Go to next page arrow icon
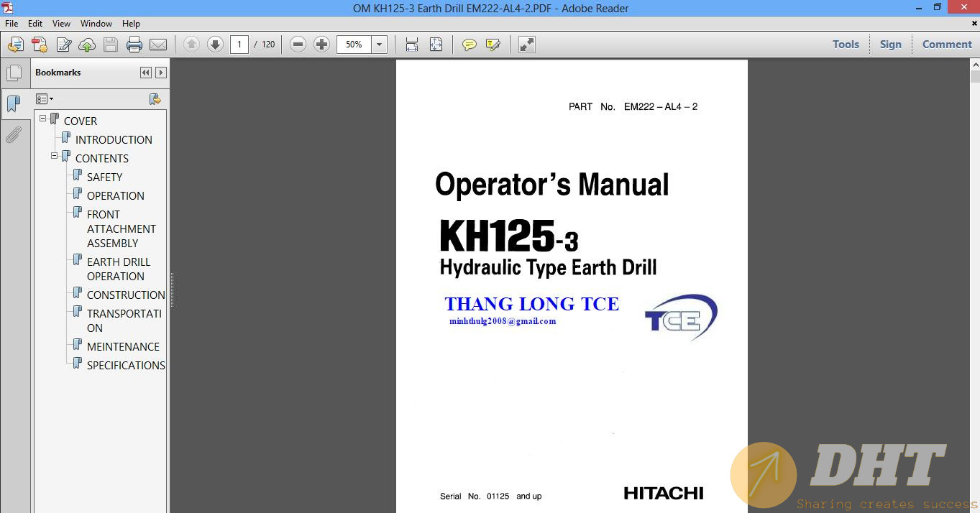980x513 pixels. pyautogui.click(x=215, y=45)
